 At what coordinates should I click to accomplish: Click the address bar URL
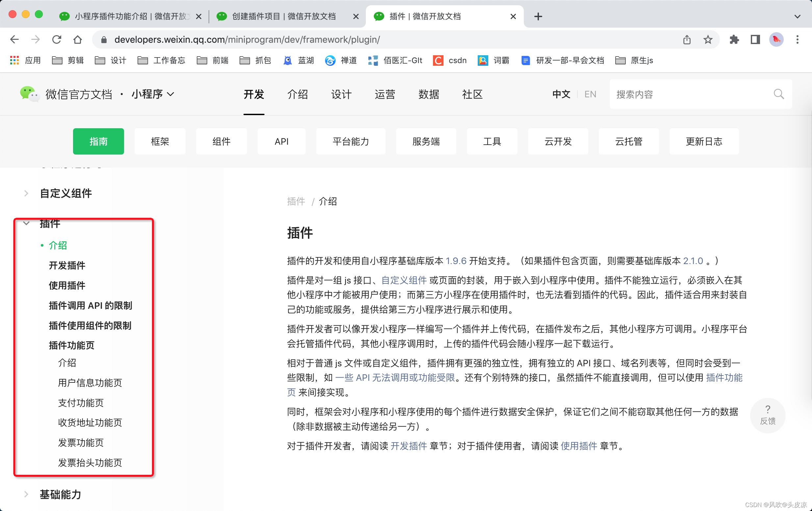tap(247, 40)
